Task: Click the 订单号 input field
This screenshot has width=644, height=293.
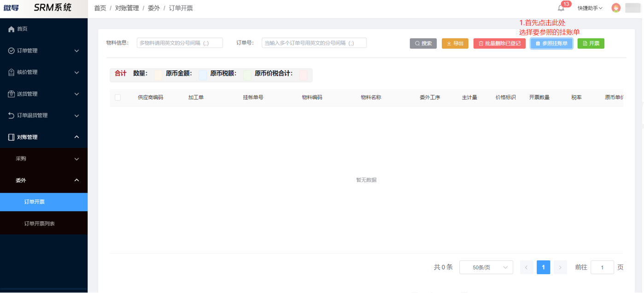Action: click(x=314, y=43)
